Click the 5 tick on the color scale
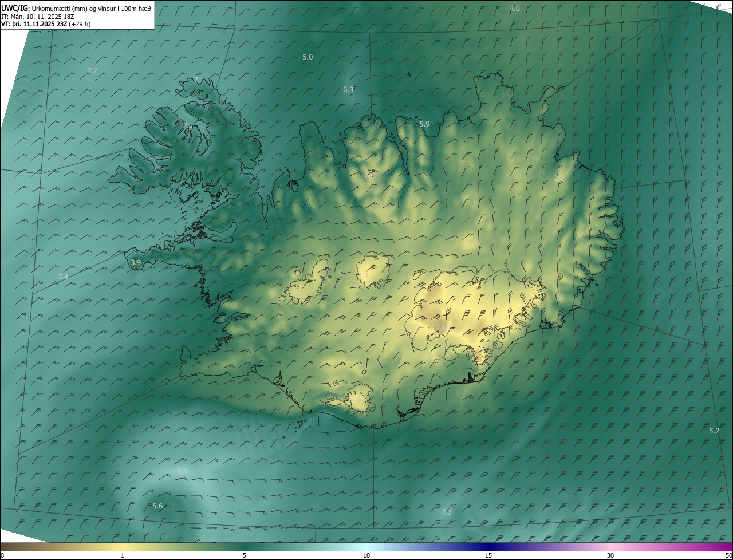The height and width of the screenshot is (560, 733). tap(245, 555)
